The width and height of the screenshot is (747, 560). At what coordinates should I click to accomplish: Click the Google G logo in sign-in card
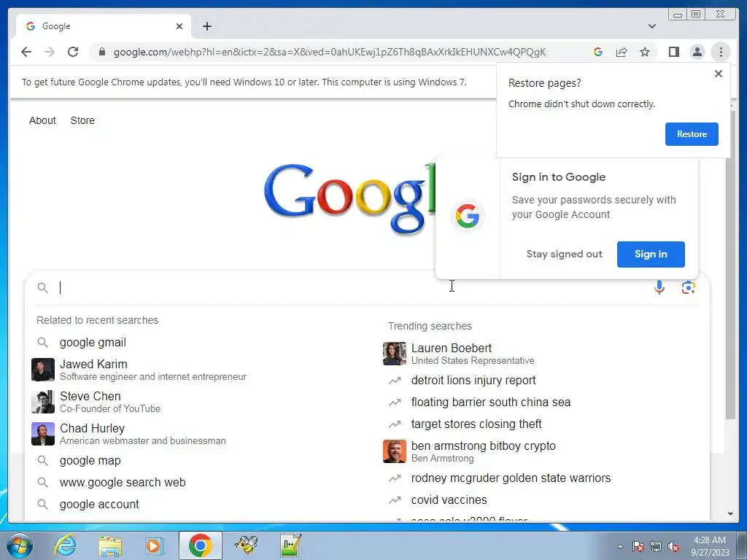[468, 216]
